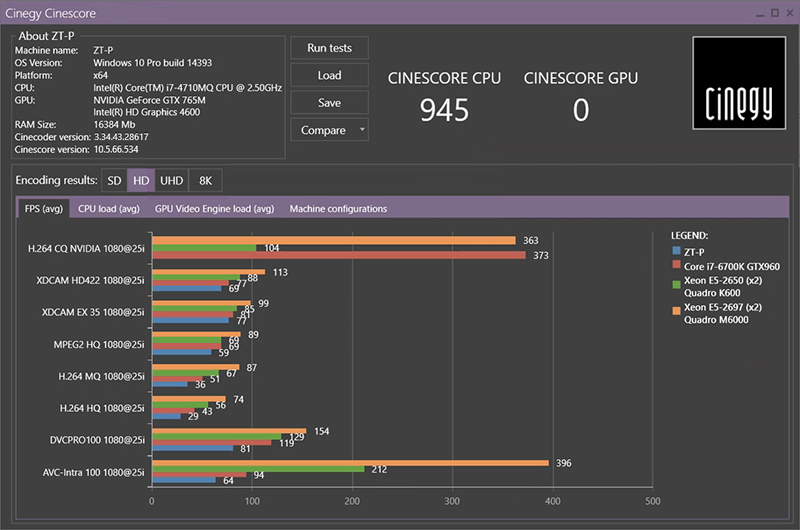Click the Quadro M6000 legend text
This screenshot has height=530, width=800.
[x=716, y=320]
